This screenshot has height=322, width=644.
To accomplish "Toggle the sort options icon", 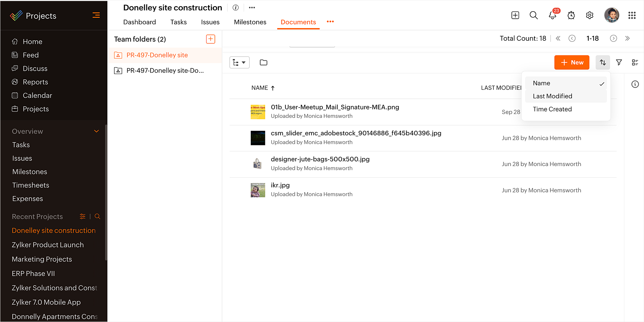I will (603, 62).
